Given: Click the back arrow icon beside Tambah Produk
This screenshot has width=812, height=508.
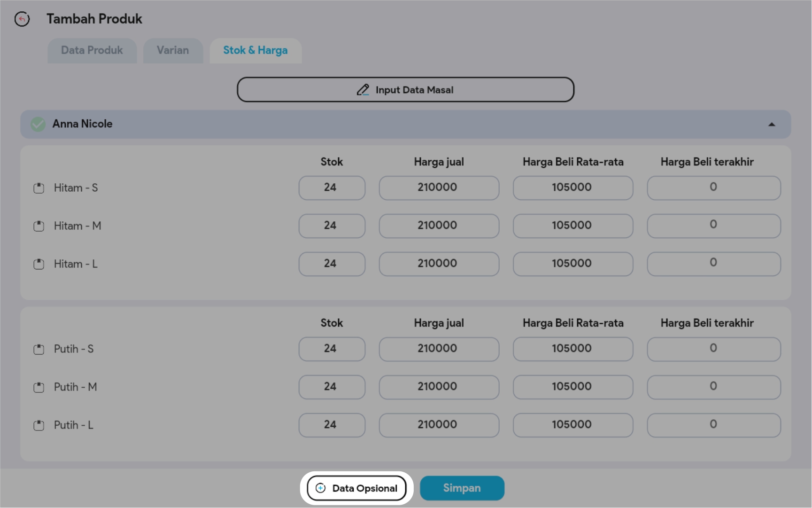Looking at the screenshot, I should pyautogui.click(x=22, y=19).
